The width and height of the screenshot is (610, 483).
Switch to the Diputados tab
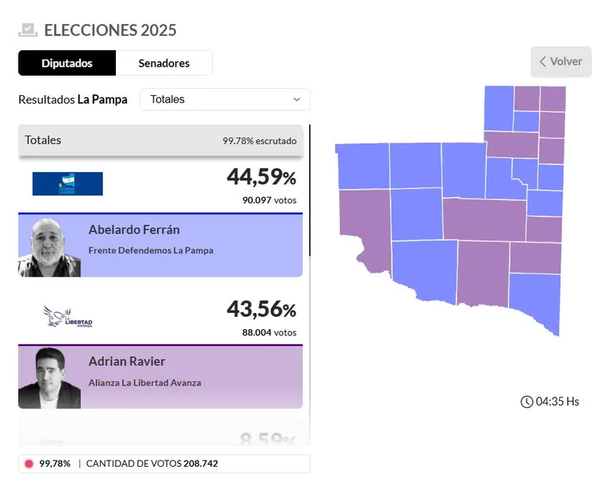67,63
